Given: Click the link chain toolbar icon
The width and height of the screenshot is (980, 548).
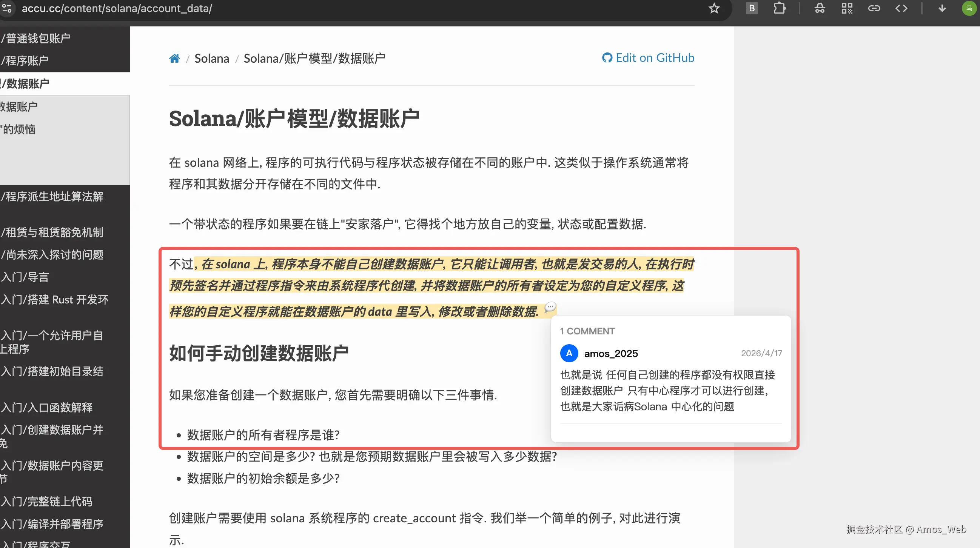Looking at the screenshot, I should [x=874, y=8].
